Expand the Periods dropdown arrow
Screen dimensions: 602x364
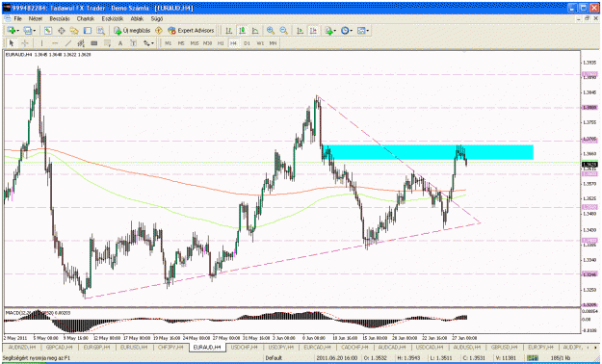click(x=351, y=31)
